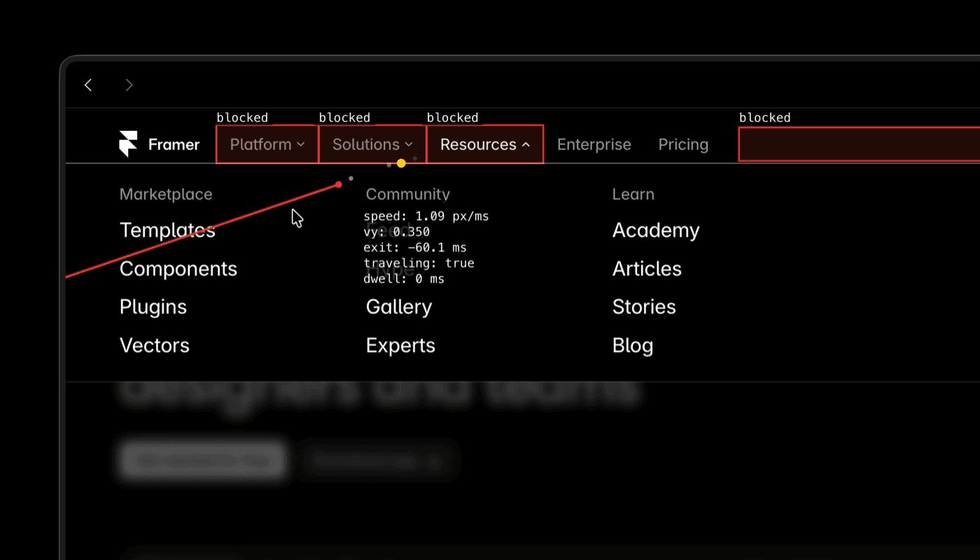Screen dimensions: 980x560
Task: Visit the Gallery under Community
Action: point(399,307)
